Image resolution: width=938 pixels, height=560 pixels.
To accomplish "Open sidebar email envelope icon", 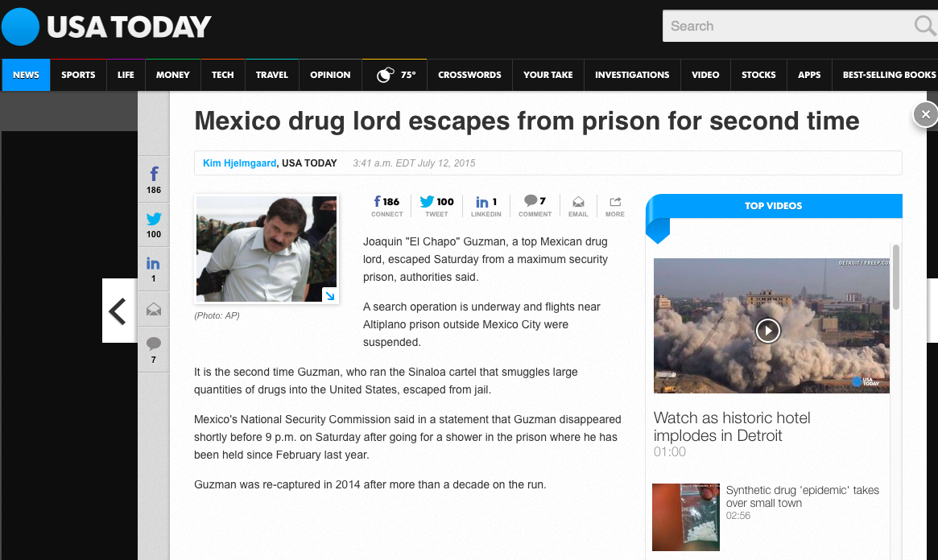I will 154,309.
